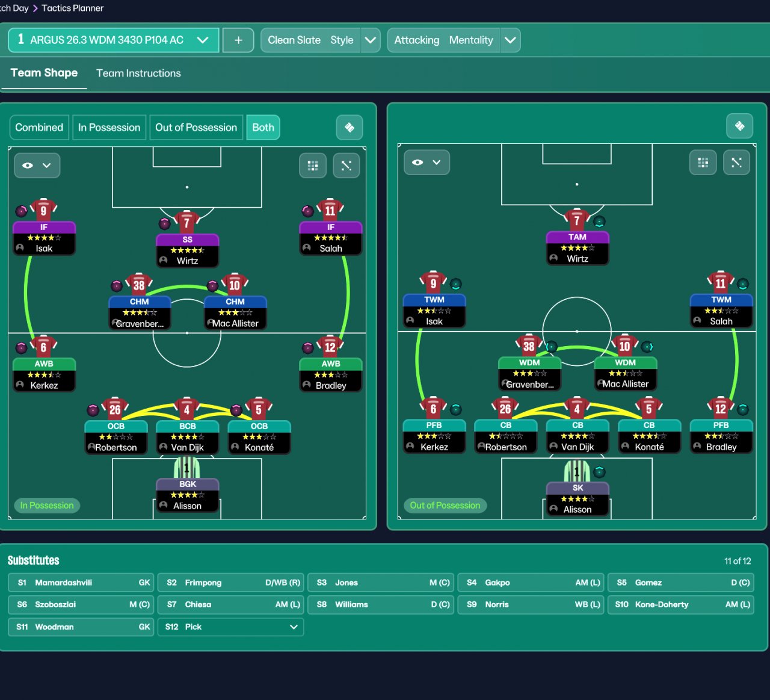The image size is (770, 700).
Task: Toggle eye visibility dropdown on right pitch
Action: click(x=427, y=163)
